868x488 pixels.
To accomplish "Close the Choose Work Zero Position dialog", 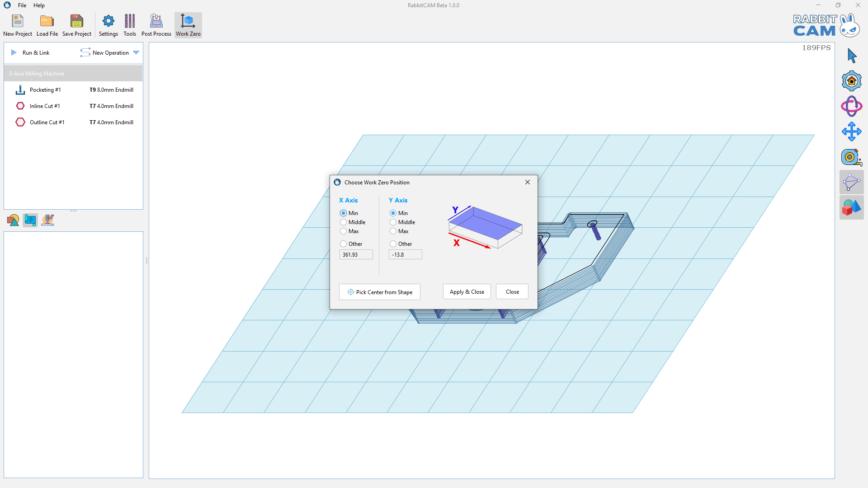I will coord(528,182).
